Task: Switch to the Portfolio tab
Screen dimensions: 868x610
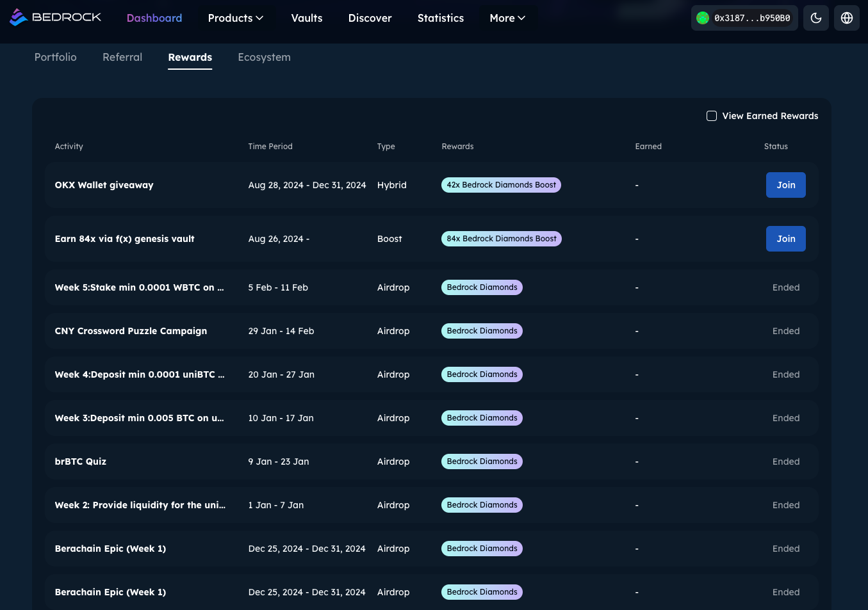Action: 56,57
